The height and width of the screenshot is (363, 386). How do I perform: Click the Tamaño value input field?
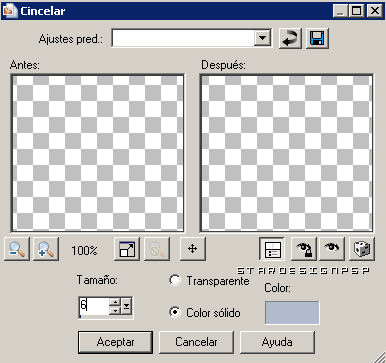(94, 307)
